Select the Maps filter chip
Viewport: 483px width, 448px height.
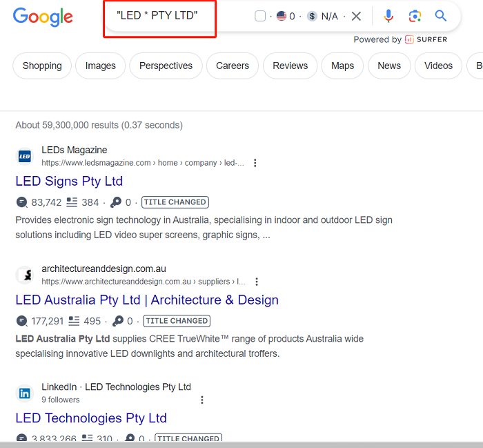(342, 66)
